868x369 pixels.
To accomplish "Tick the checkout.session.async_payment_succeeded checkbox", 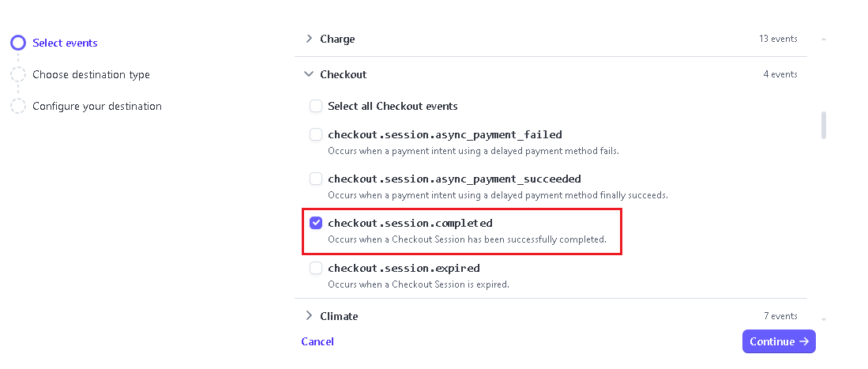I will click(316, 179).
